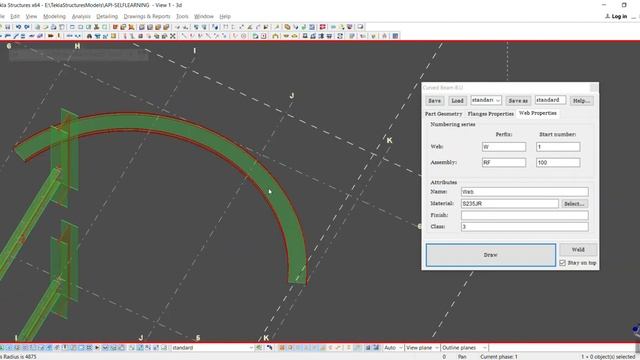Click the Select... material button
The image size is (640, 360).
(x=574, y=203)
